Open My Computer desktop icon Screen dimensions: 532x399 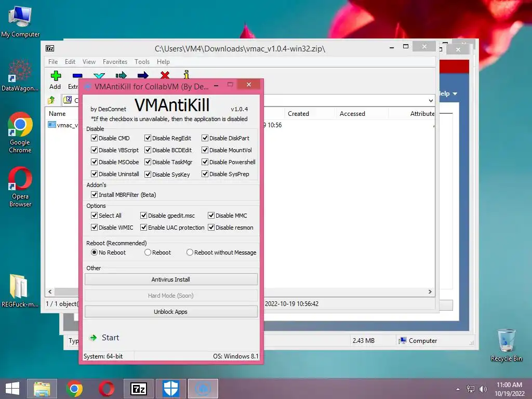pos(20,21)
